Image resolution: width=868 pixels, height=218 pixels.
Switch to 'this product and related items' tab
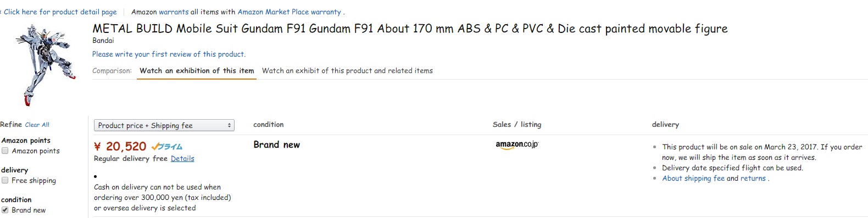347,71
